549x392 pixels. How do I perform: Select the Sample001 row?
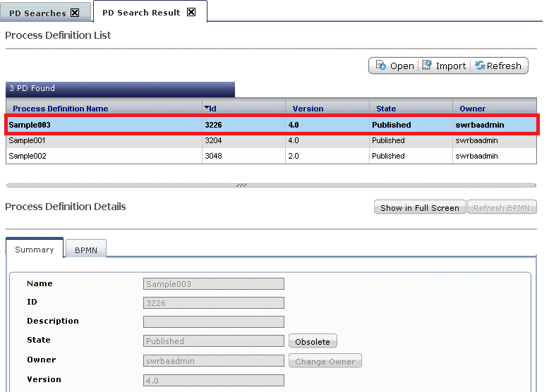tap(271, 140)
